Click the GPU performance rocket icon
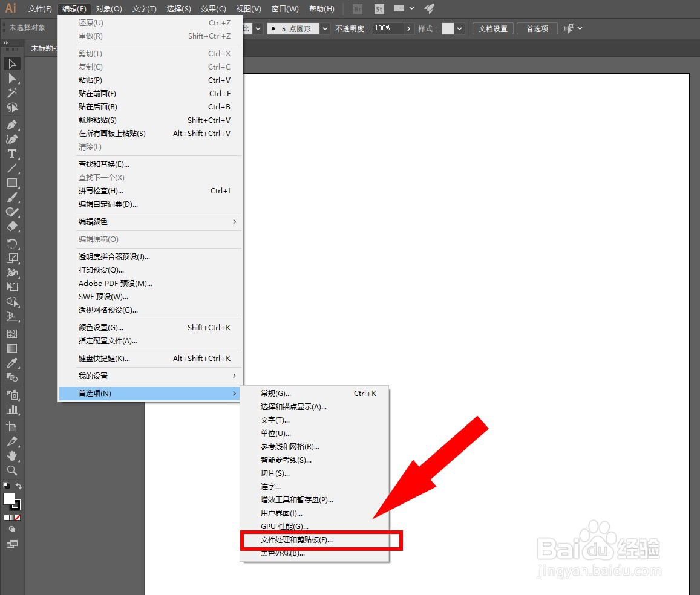Screen dimensions: 700x595 coord(429,8)
